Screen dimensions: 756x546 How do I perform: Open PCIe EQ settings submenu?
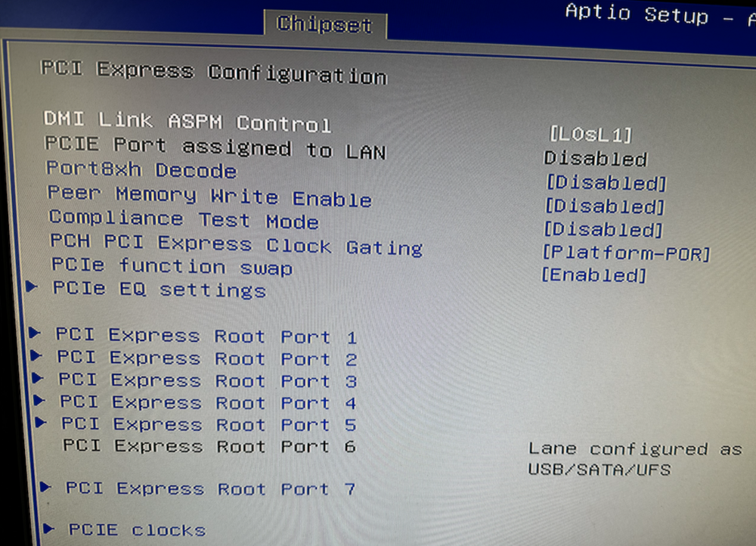159,289
